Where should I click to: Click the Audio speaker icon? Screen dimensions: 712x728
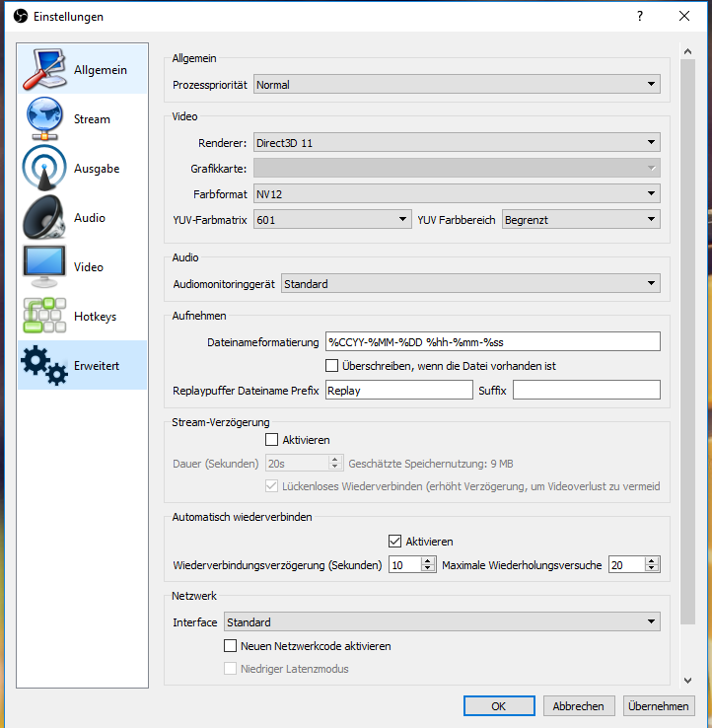pos(43,218)
